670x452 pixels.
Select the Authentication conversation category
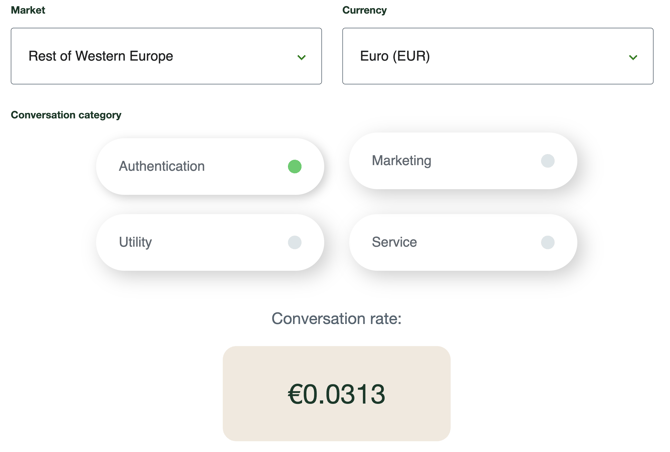pyautogui.click(x=210, y=166)
